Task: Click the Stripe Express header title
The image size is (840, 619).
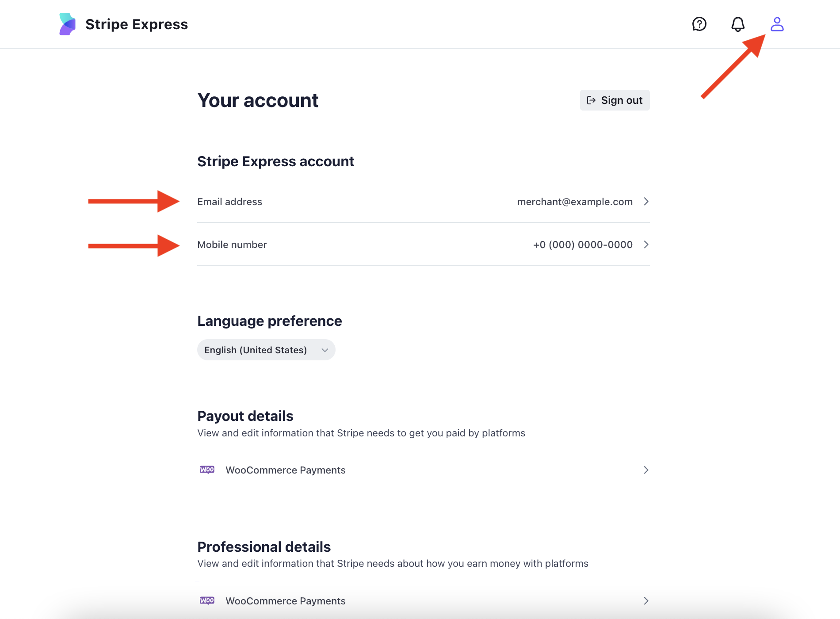Action: click(x=137, y=24)
